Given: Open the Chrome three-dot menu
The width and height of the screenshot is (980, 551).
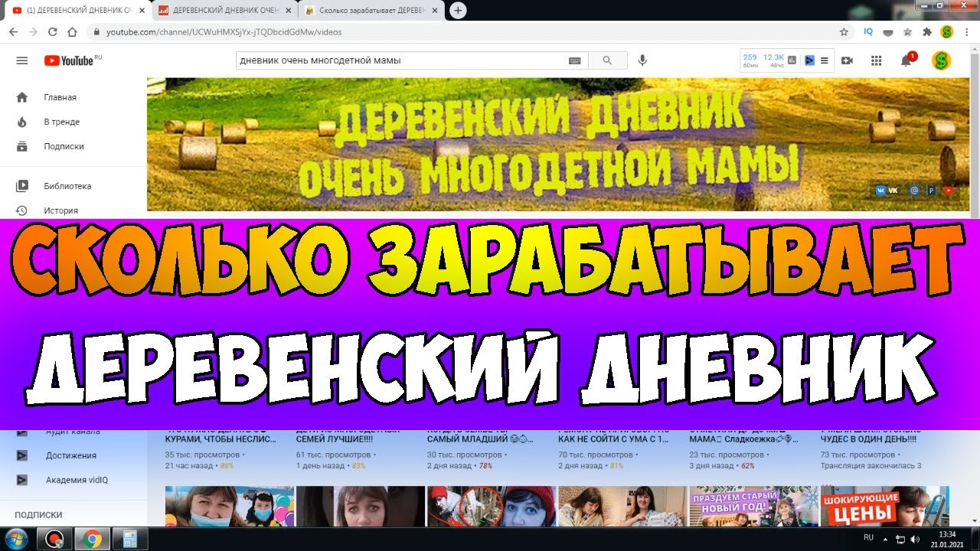Looking at the screenshot, I should pos(967,32).
